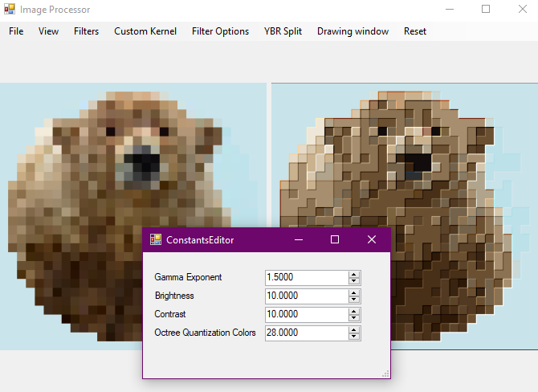Decrease Octree Quantization Colors with down arrow

pyautogui.click(x=354, y=337)
